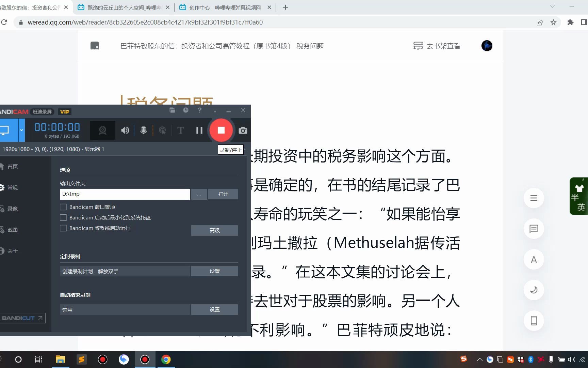
Task: Open network Wi-Fi tray icon
Action: pos(582,359)
